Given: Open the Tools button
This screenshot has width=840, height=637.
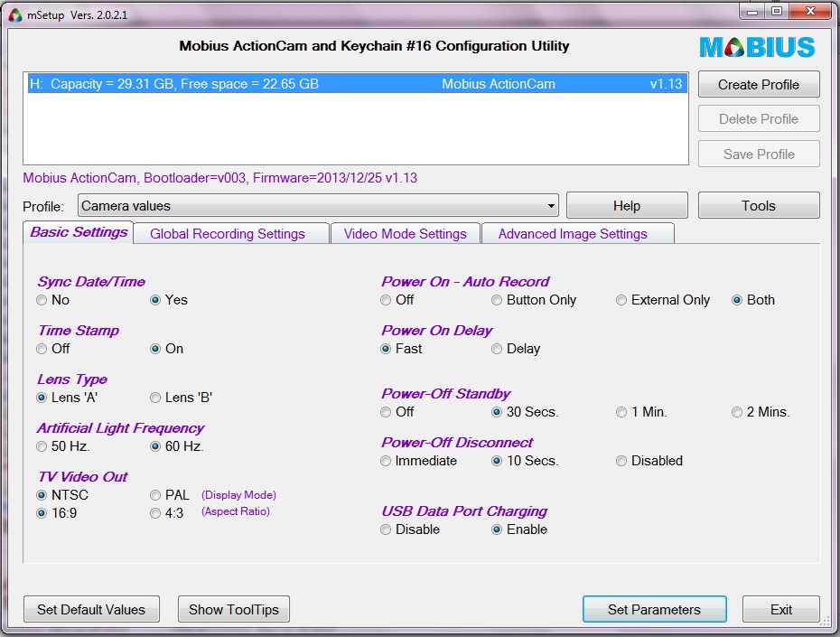Looking at the screenshot, I should (x=759, y=206).
